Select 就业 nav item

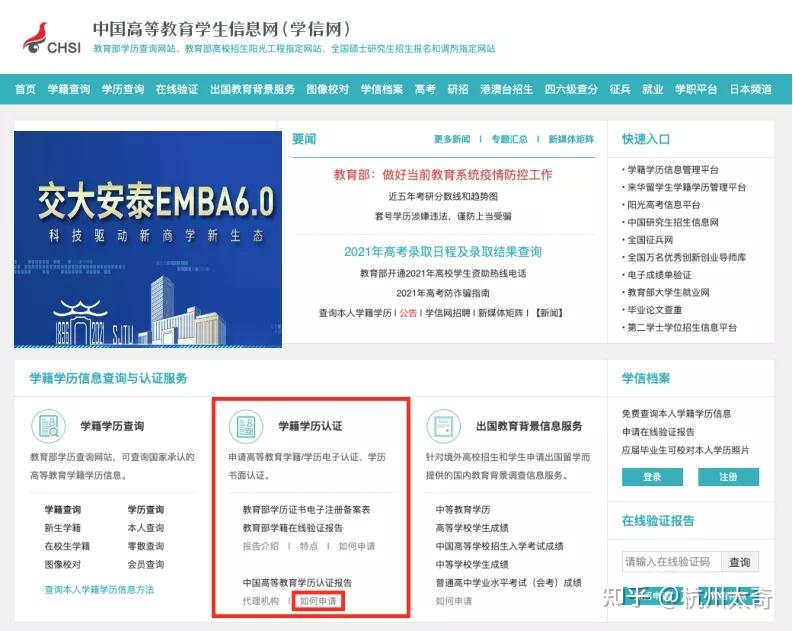652,89
